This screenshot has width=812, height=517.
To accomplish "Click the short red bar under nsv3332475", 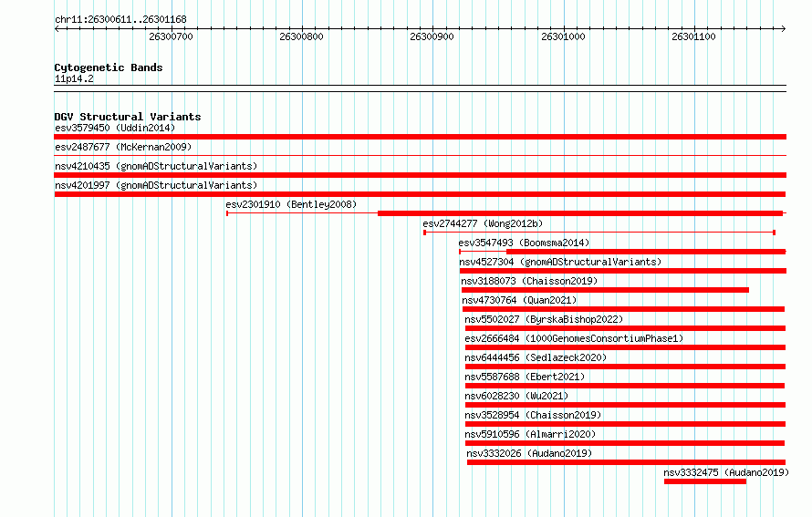I will point(705,481).
